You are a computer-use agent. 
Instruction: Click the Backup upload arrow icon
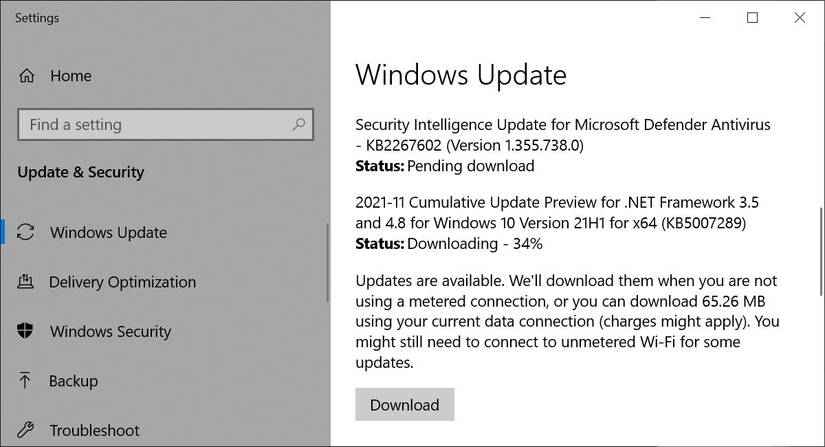(27, 381)
